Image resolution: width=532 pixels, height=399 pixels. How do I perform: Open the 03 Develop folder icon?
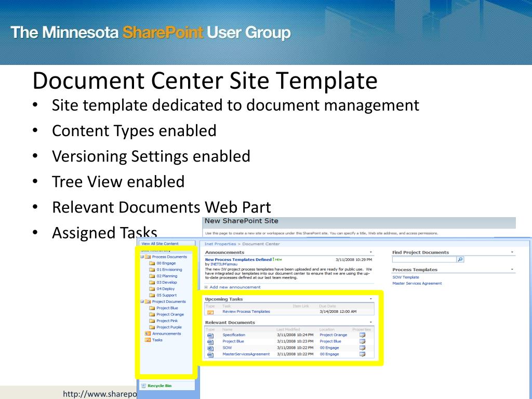pos(152,282)
